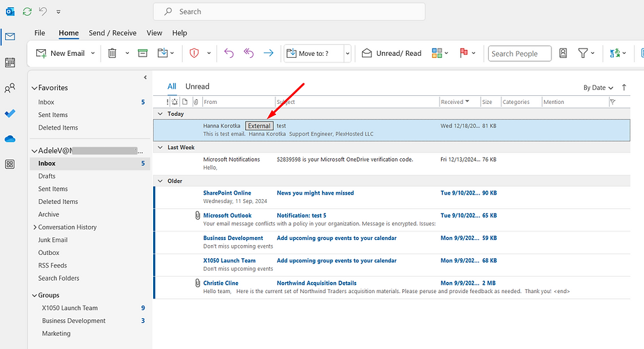Screen dimensions: 644x349
Task: Click the Send/Receive sync icon in title bar
Action: (27, 11)
